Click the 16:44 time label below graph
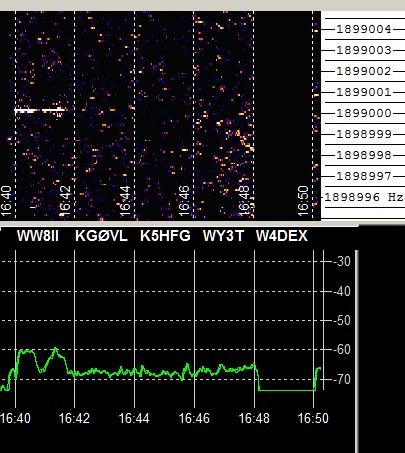 pyautogui.click(x=134, y=418)
